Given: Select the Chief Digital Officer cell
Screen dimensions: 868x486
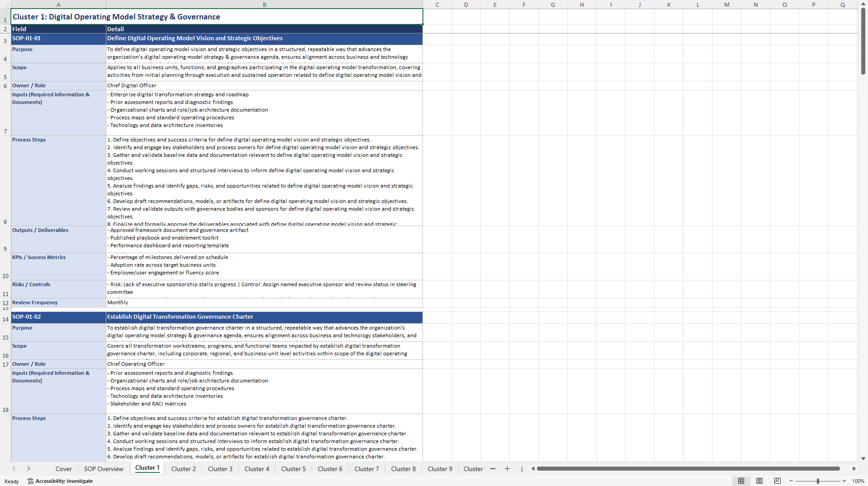Looking at the screenshot, I should click(x=265, y=85).
